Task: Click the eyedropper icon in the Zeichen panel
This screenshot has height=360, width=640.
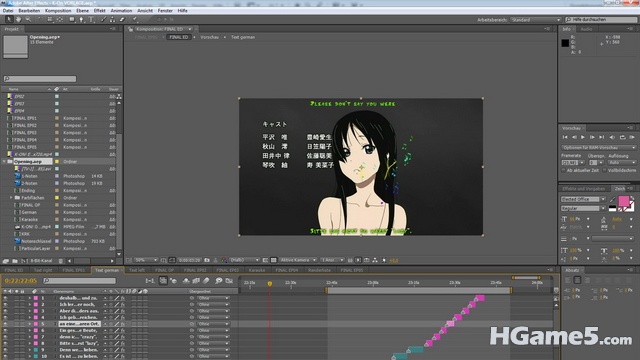Action: click(x=613, y=199)
